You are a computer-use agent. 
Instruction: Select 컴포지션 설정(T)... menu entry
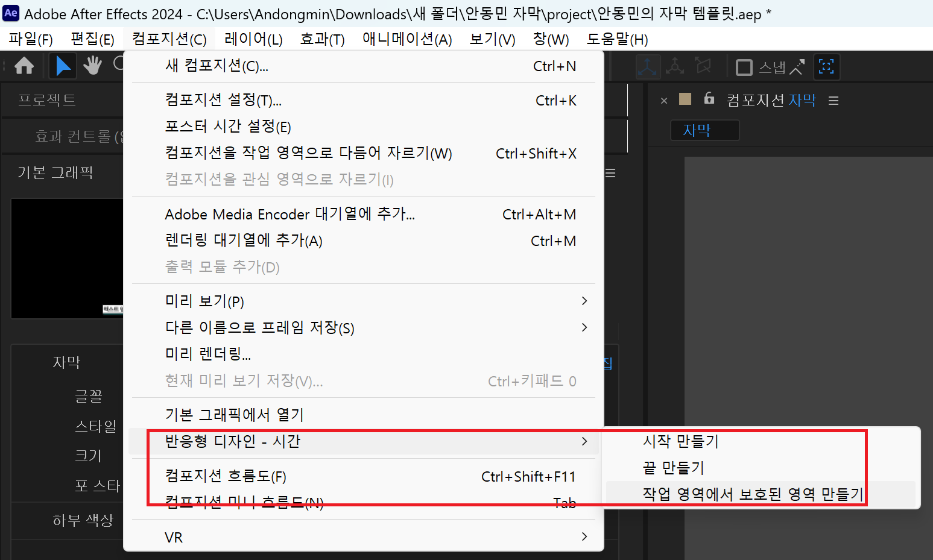click(223, 100)
